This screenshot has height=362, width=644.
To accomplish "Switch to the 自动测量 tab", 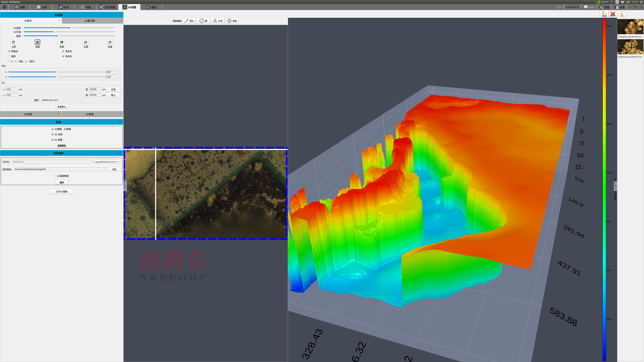I will click(x=108, y=7).
